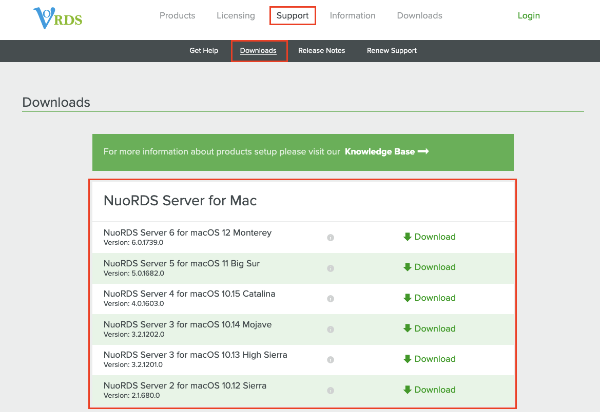Click the 'Downloads' page heading

pos(56,103)
